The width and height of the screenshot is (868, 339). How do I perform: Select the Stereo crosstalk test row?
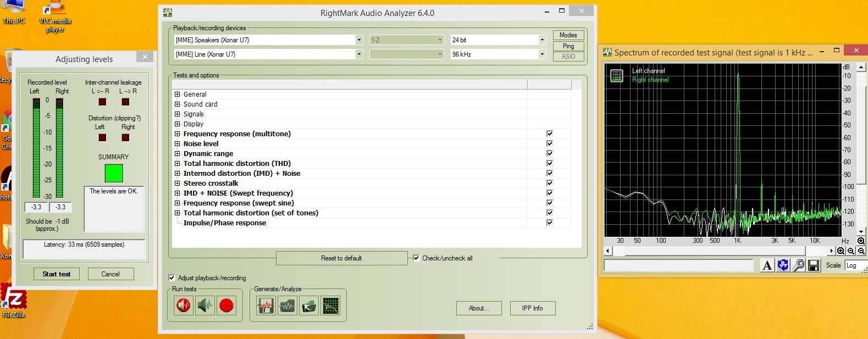pyautogui.click(x=211, y=184)
